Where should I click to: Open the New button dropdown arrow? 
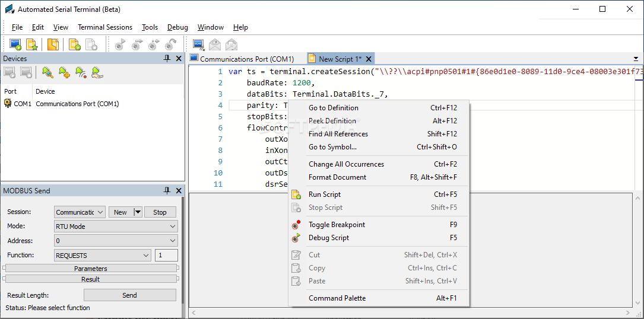coord(138,212)
